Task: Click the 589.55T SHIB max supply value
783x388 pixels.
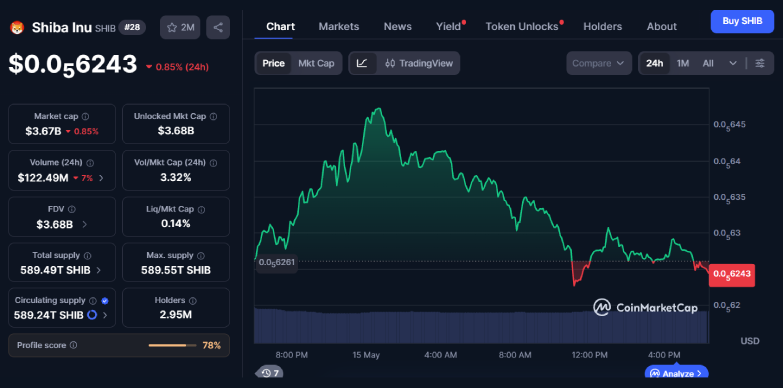Action: tap(176, 270)
